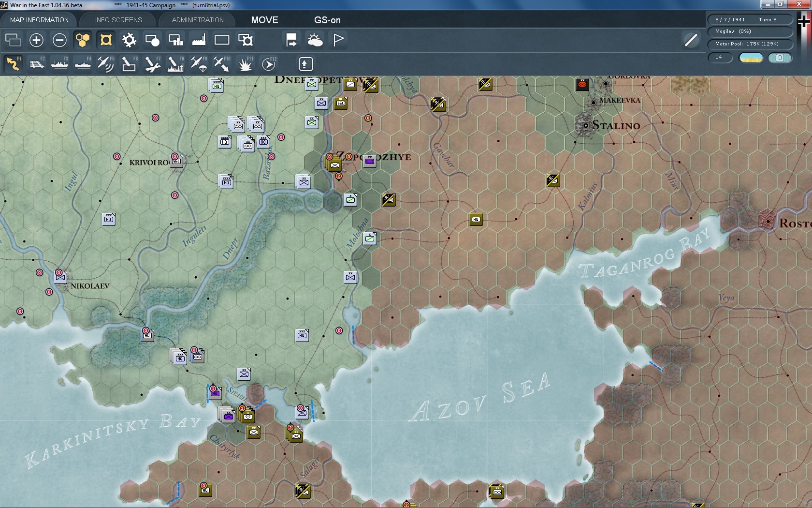This screenshot has height=508, width=812.
Task: Select Move mode (F1) icon
Action: [x=13, y=64]
